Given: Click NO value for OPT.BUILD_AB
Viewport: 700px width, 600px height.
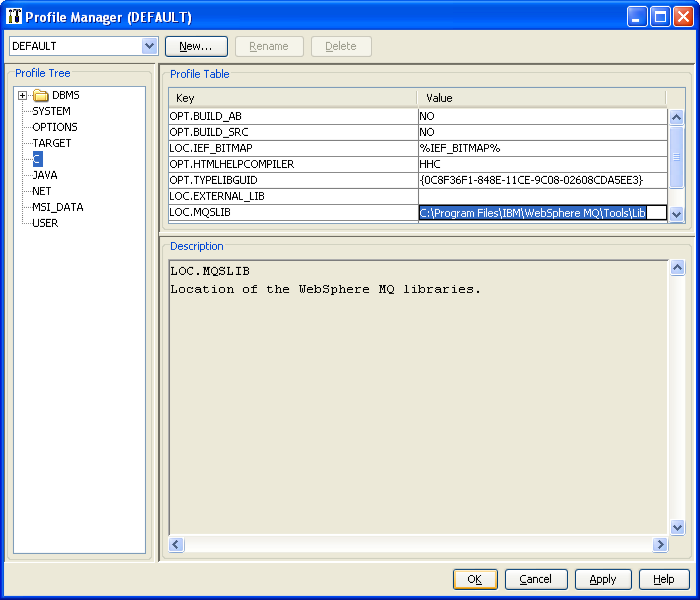Looking at the screenshot, I should (x=543, y=116).
